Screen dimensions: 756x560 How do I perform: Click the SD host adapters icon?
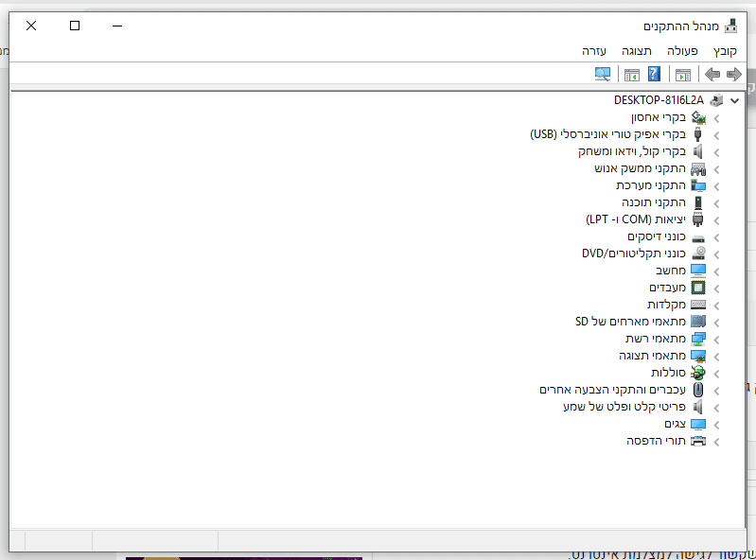[x=698, y=322]
